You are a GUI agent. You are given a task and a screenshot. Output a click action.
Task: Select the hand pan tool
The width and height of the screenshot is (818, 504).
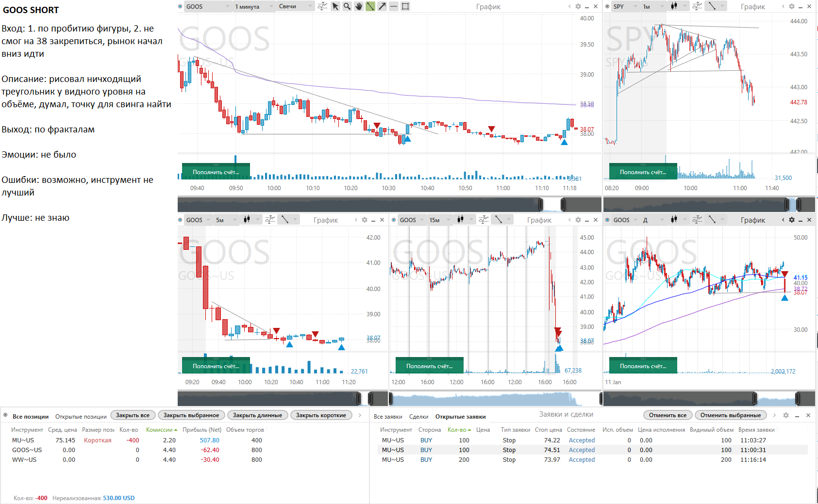pyautogui.click(x=359, y=6)
